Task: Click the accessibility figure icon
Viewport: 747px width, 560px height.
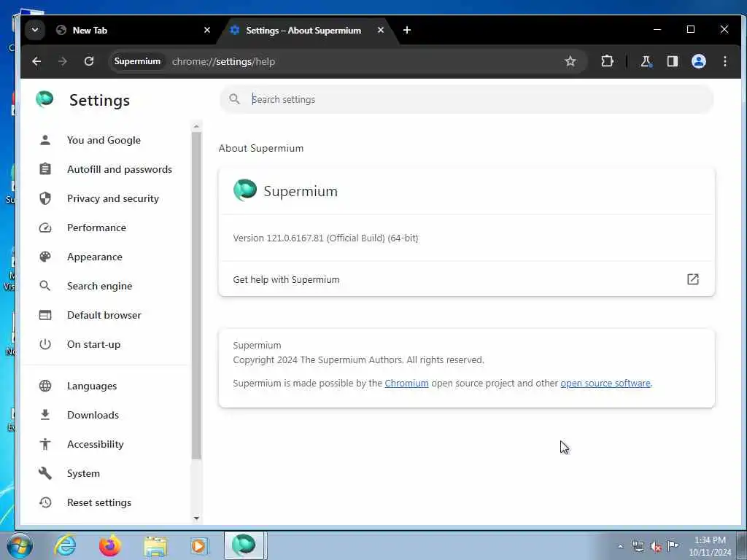Action: [45, 444]
